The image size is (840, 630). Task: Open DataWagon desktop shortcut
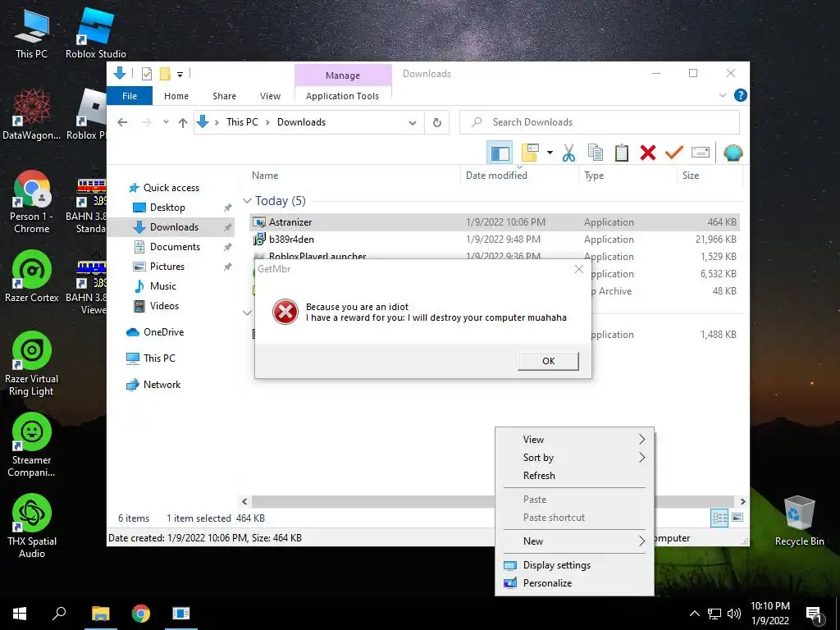pos(32,115)
